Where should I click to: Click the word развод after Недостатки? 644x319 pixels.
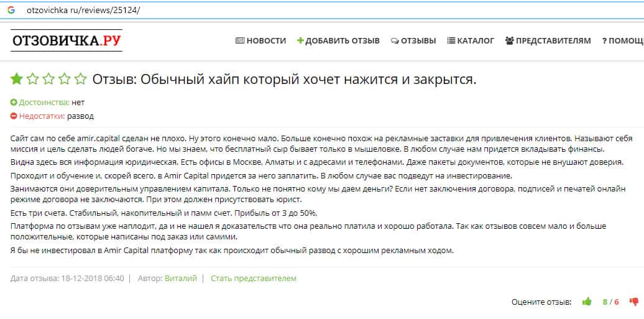[81, 116]
